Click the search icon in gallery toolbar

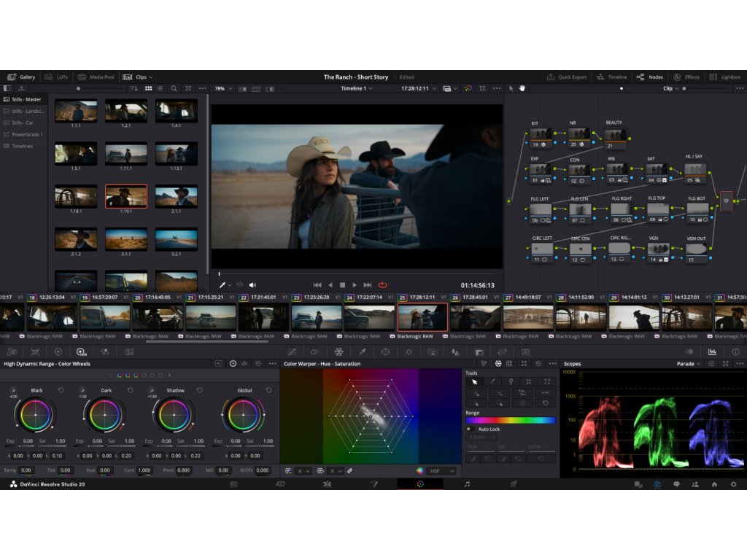pos(174,88)
